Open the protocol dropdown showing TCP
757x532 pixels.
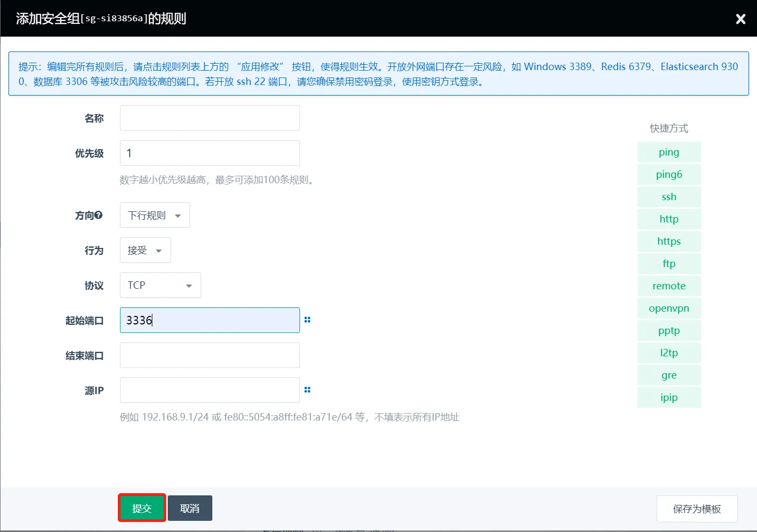click(x=160, y=285)
